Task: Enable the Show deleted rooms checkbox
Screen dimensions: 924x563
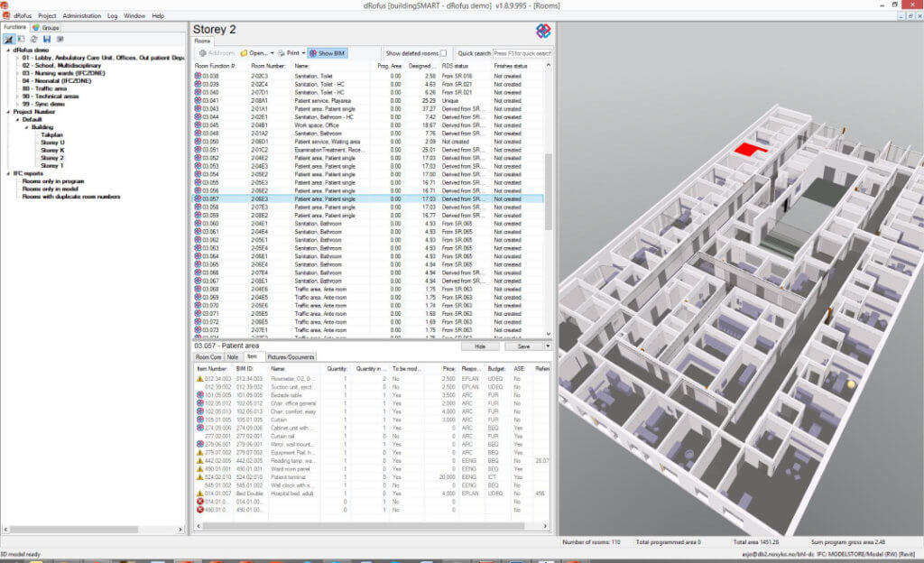Action: (x=443, y=51)
